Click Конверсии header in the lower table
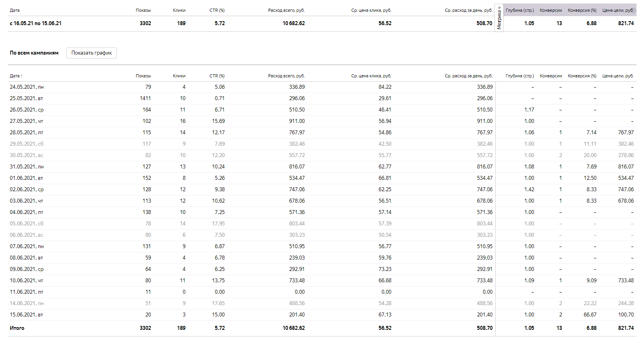The height and width of the screenshot is (342, 644). click(x=551, y=76)
